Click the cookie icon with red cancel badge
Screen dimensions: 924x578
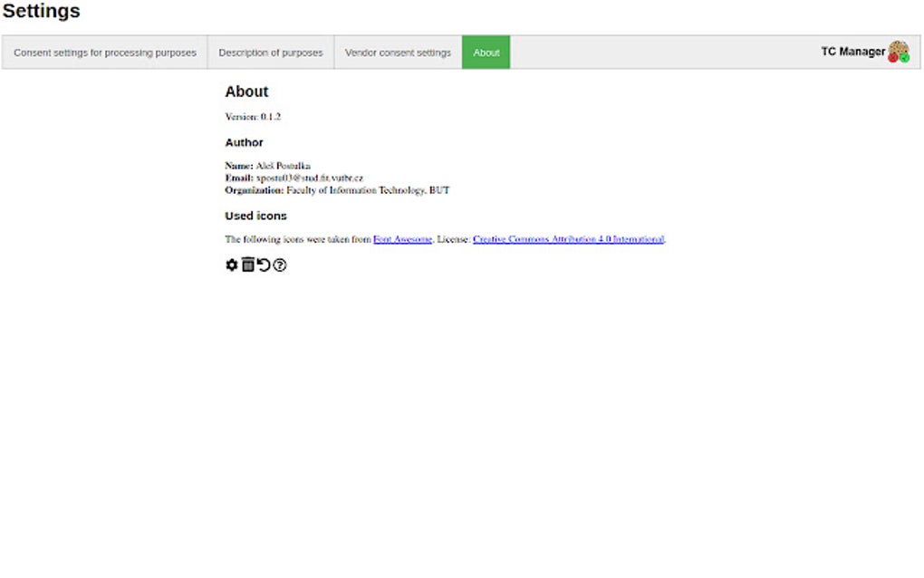892,57
